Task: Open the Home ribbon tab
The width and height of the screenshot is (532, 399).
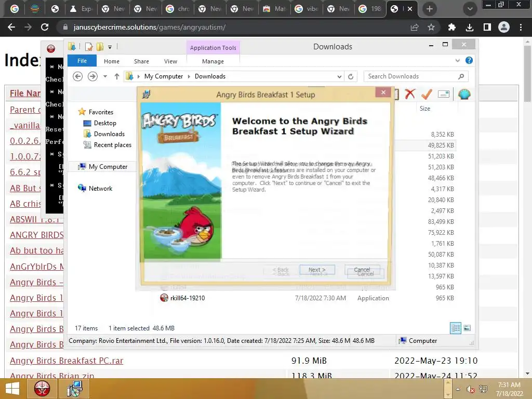Action: point(112,61)
